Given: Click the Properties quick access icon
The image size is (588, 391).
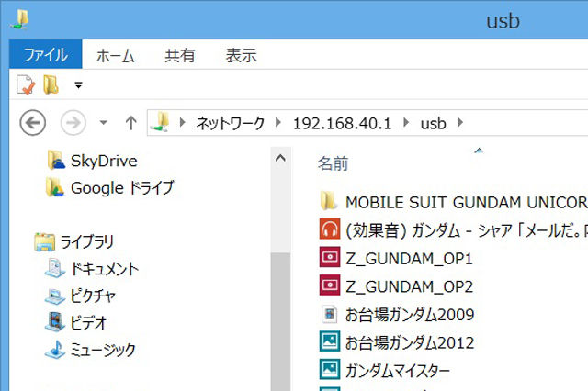Looking at the screenshot, I should click(26, 84).
